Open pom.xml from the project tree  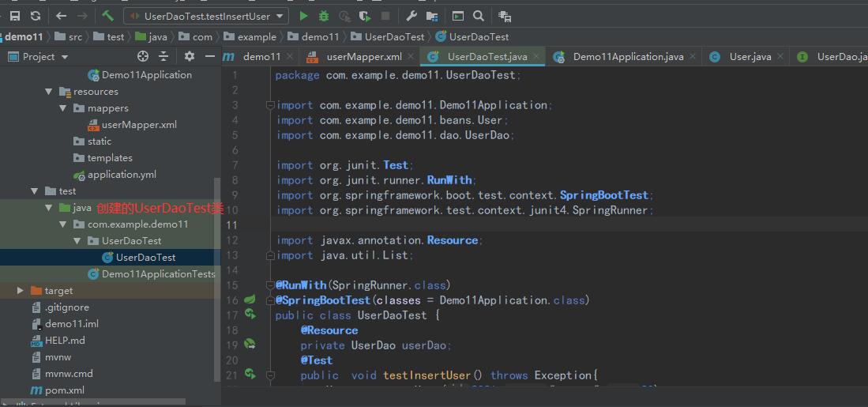point(64,390)
